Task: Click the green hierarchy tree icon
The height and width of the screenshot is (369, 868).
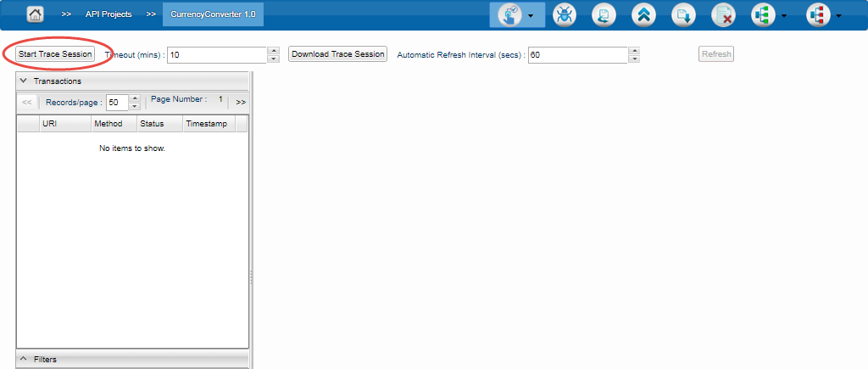Action: pyautogui.click(x=763, y=15)
